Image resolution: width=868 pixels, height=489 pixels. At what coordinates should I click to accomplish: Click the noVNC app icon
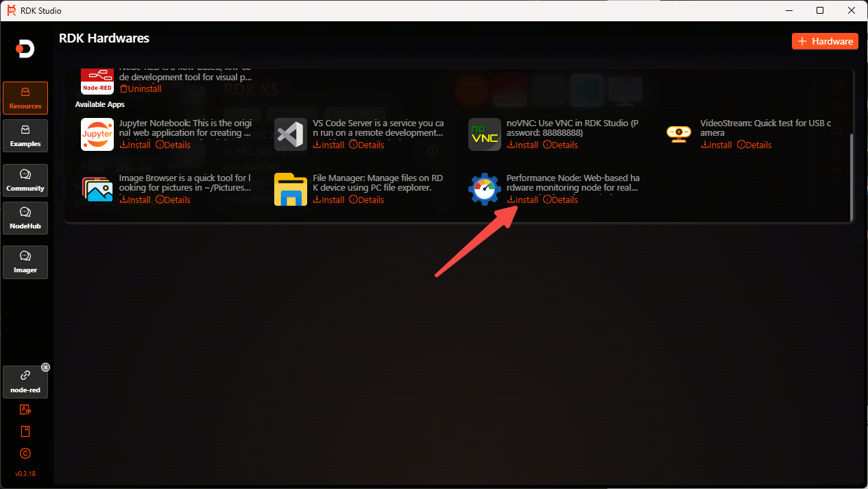(x=485, y=134)
